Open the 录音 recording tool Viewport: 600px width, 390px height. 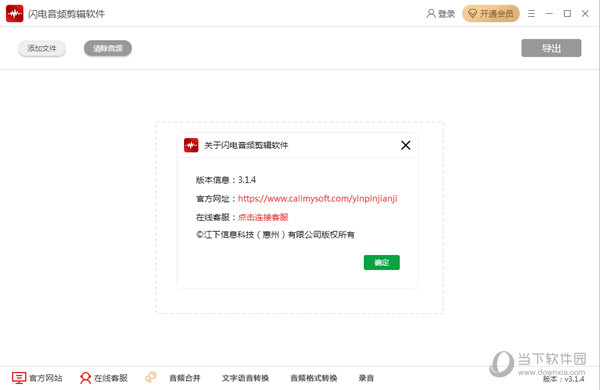pos(366,378)
